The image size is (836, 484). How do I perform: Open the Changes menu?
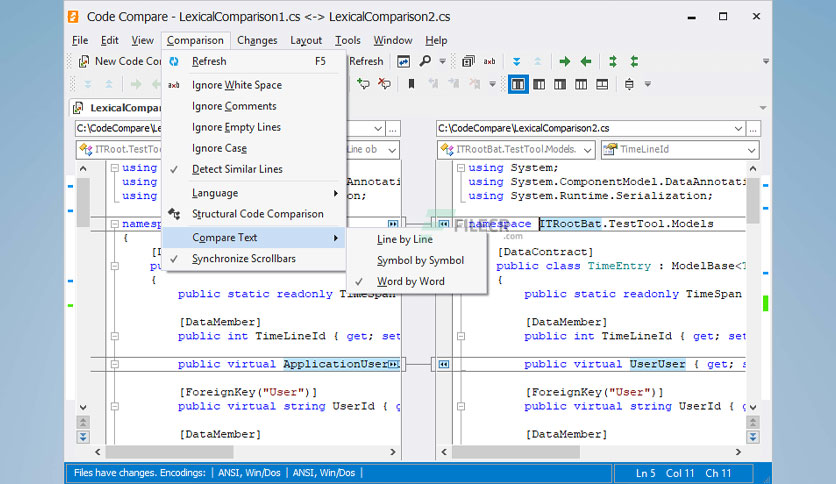point(257,41)
